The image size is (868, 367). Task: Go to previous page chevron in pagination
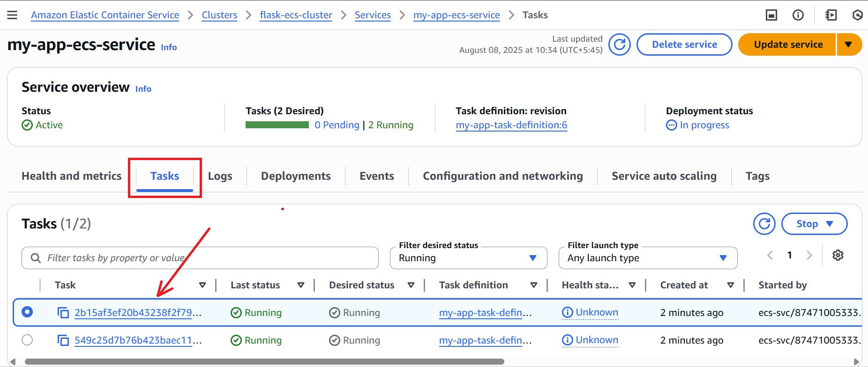[x=770, y=255]
